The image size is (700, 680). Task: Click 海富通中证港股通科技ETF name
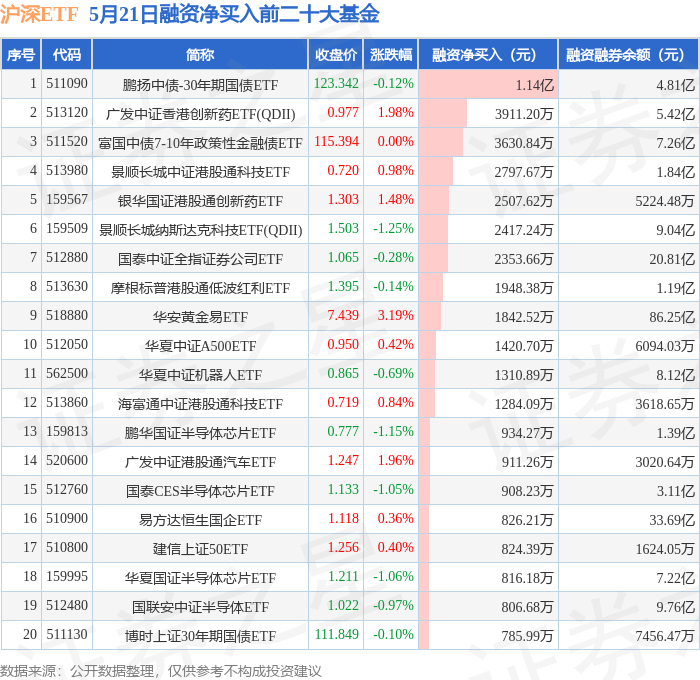(x=200, y=404)
